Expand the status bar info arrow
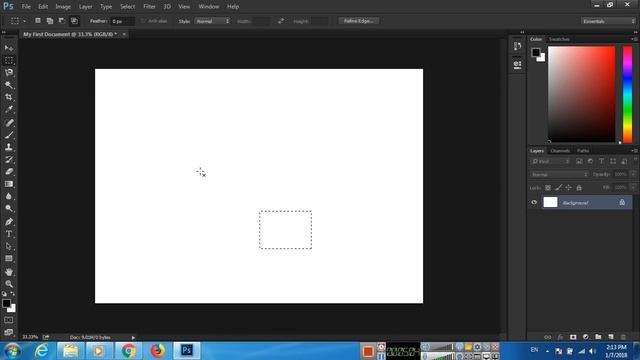640x360 pixels. coord(133,338)
